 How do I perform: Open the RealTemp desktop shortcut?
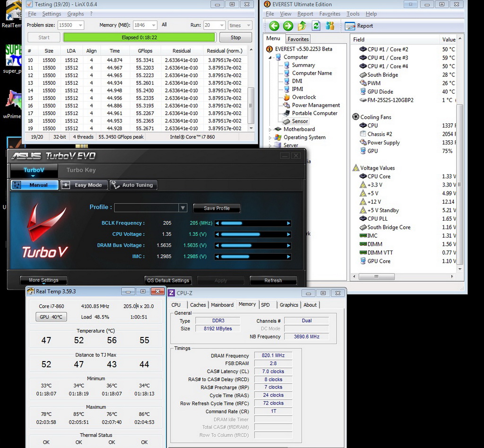click(11, 15)
